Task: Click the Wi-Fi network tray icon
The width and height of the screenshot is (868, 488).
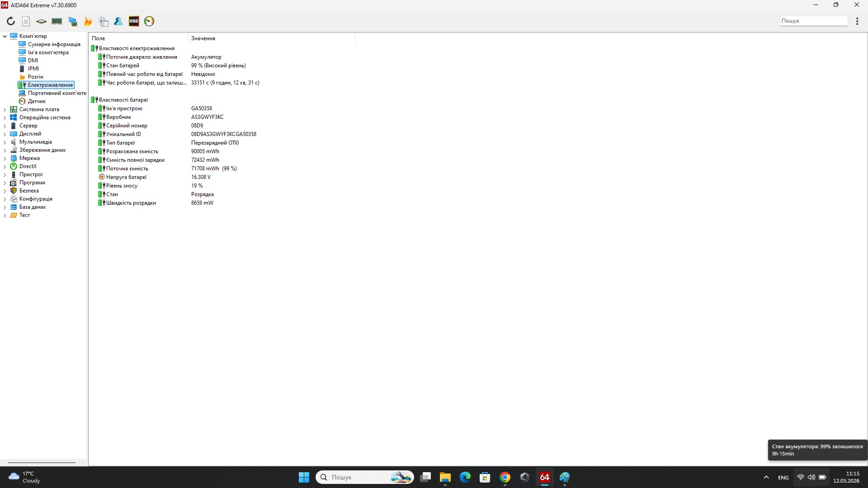Action: click(800, 477)
